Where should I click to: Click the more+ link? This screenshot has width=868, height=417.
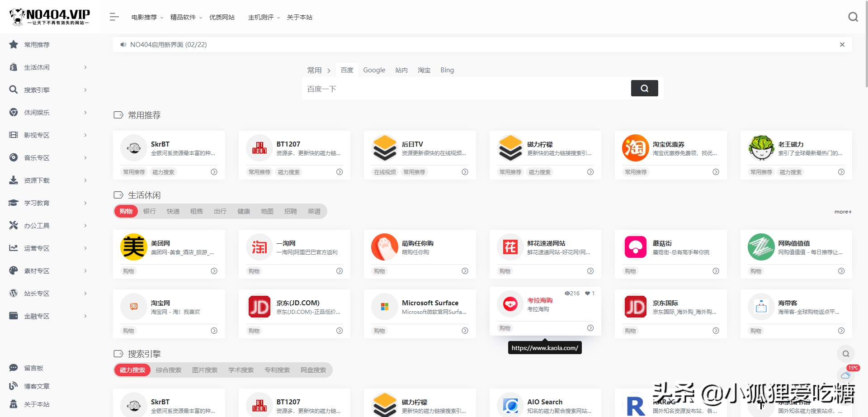(843, 212)
